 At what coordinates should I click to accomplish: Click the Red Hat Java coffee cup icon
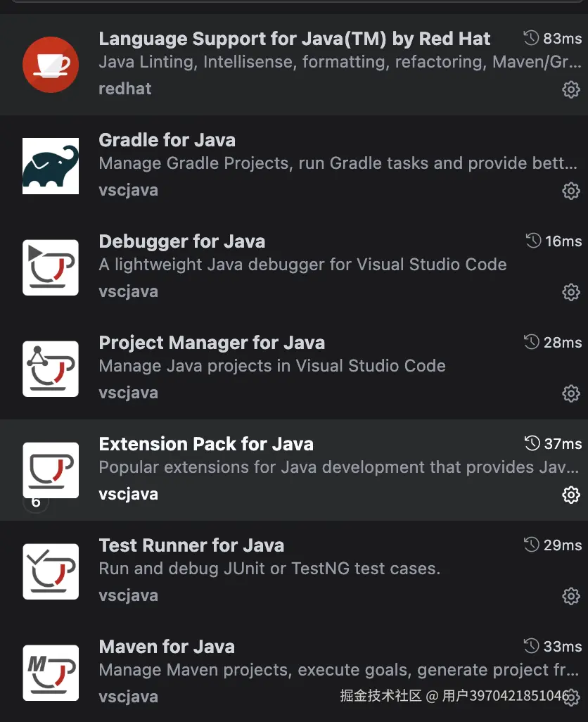pos(51,65)
